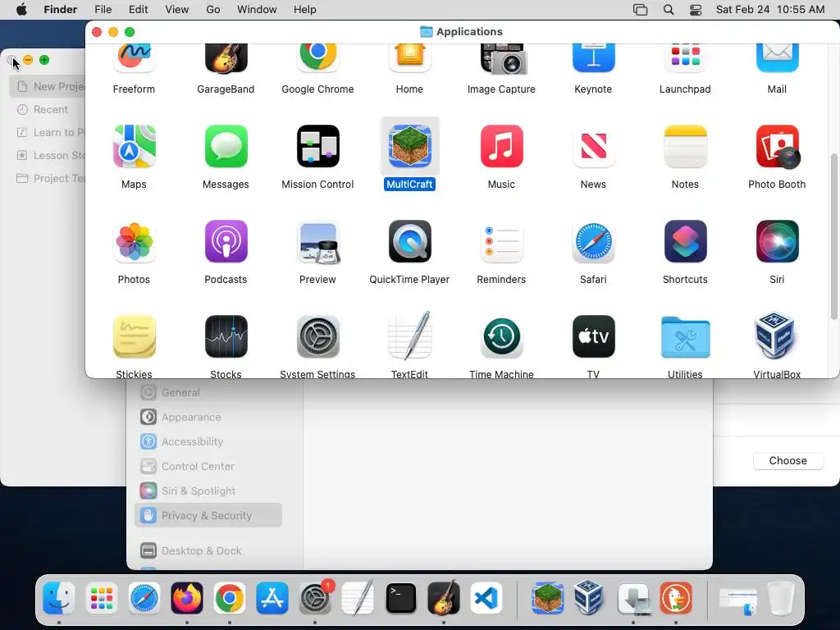
Task: Open the GarageBand app in Applications
Action: [x=226, y=58]
